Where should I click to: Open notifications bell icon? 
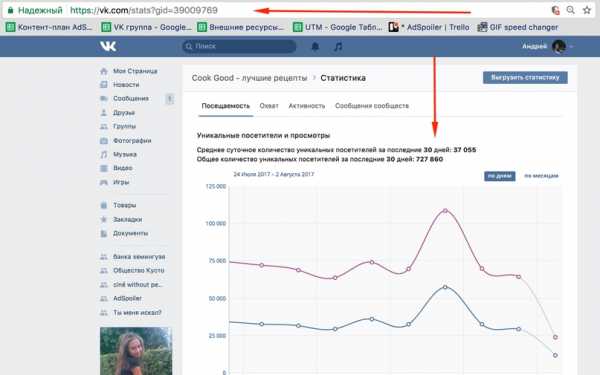[x=315, y=47]
